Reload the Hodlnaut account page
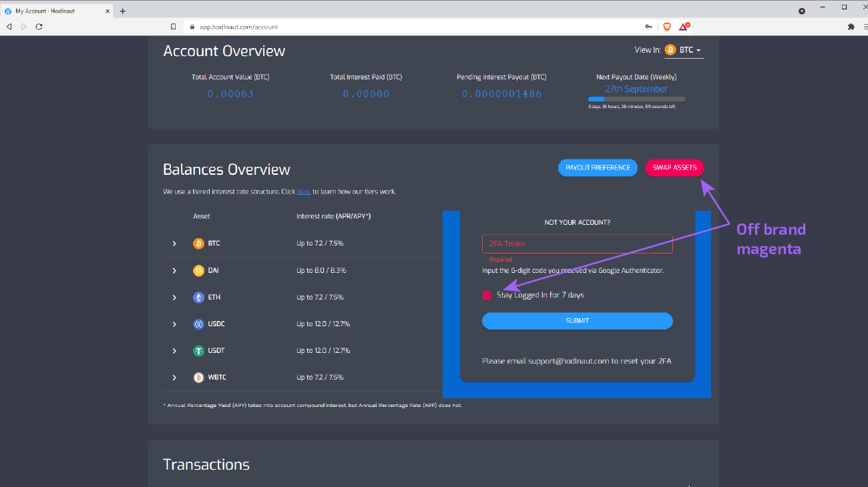The width and height of the screenshot is (868, 487). (39, 27)
